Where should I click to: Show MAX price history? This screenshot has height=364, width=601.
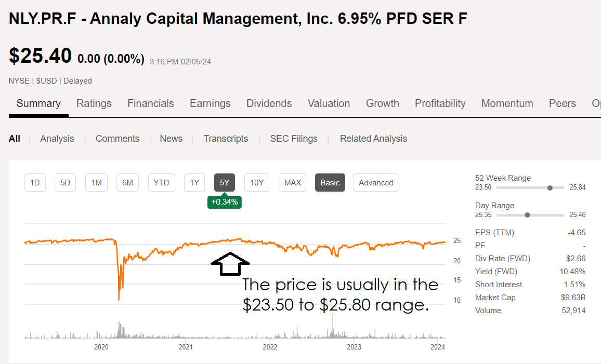293,183
